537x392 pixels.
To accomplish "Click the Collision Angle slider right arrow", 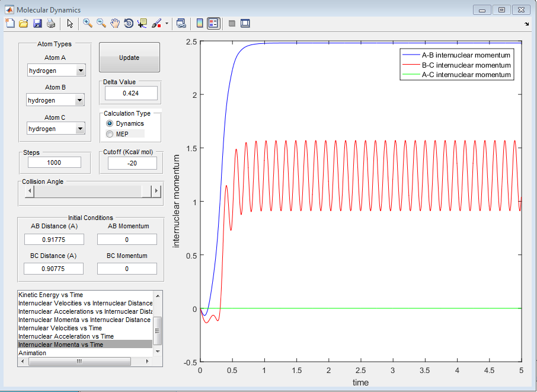I will tap(156, 191).
